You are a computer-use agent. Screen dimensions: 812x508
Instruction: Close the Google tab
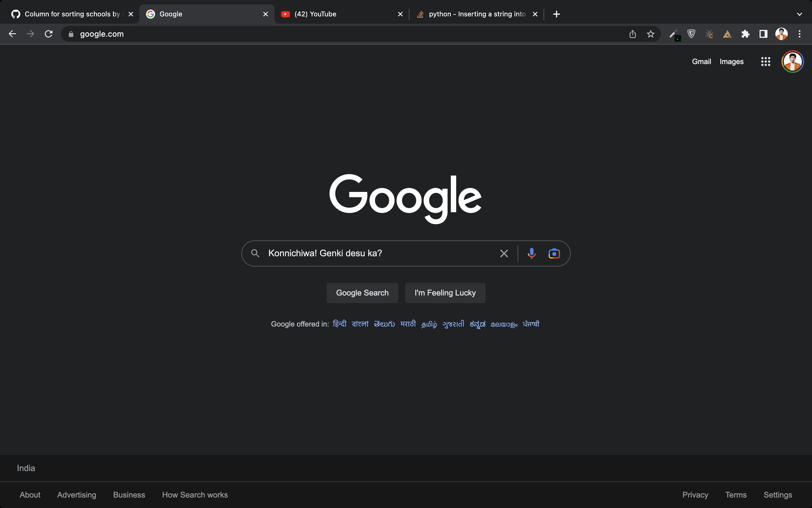pyautogui.click(x=265, y=14)
